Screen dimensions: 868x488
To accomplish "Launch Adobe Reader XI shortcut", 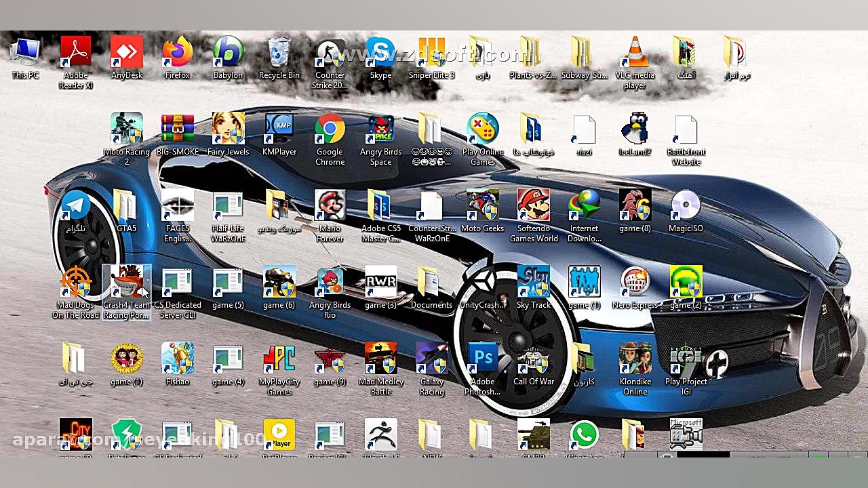I will point(76,63).
